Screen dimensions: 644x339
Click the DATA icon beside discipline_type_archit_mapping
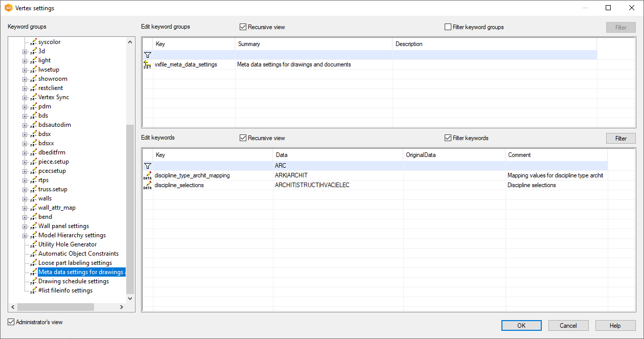point(147,175)
